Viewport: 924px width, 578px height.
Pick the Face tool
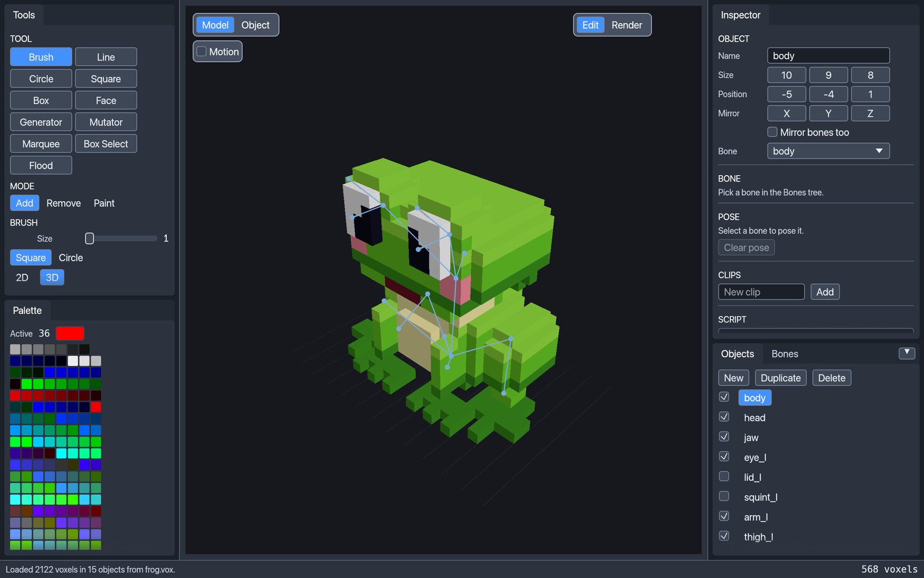point(106,101)
